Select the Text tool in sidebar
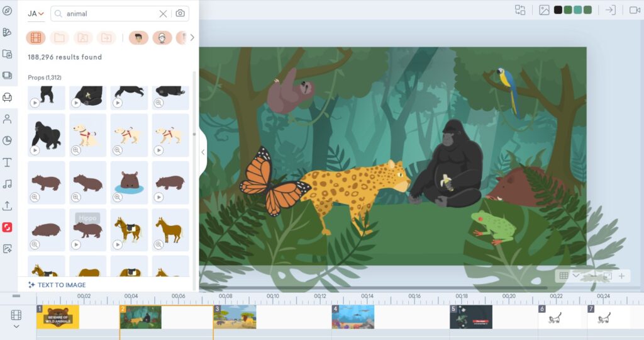The height and width of the screenshot is (340, 644). click(8, 162)
